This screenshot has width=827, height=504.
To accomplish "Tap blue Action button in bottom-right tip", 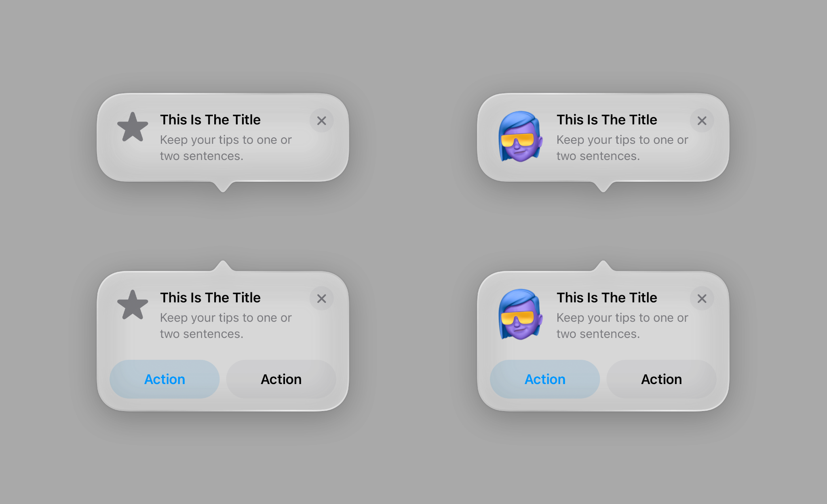I will (x=545, y=379).
